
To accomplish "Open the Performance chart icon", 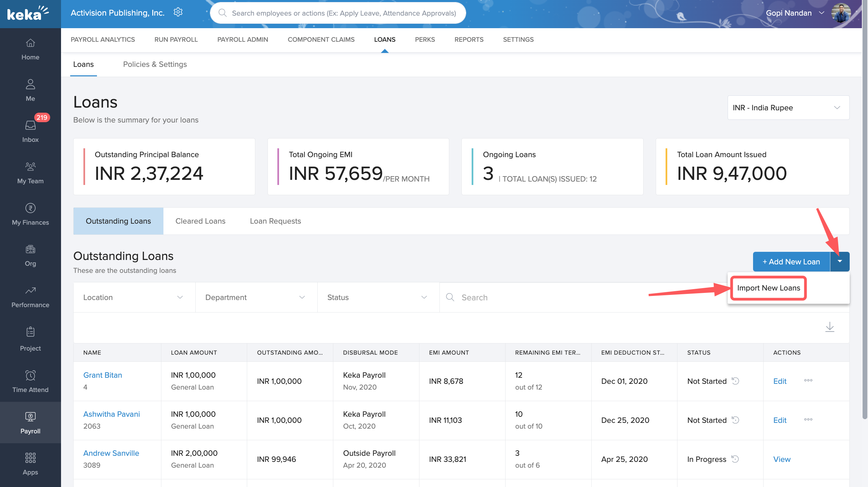I will 30,291.
